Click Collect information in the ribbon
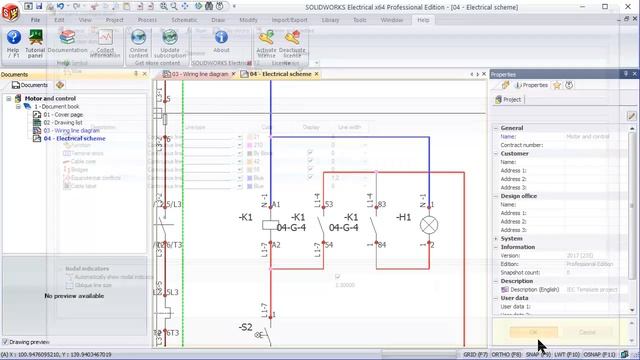Image resolution: width=640 pixels, height=360 pixels. tap(105, 44)
